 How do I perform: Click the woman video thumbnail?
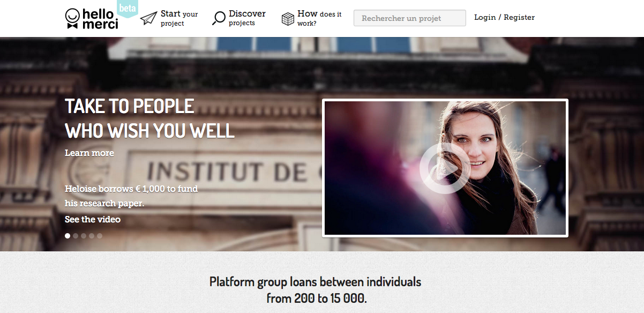(x=445, y=168)
